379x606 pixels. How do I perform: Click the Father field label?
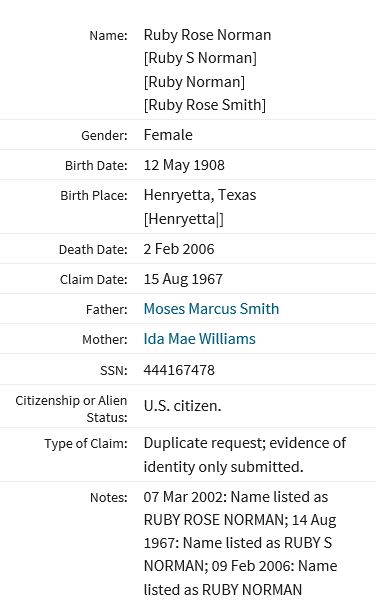(x=107, y=310)
